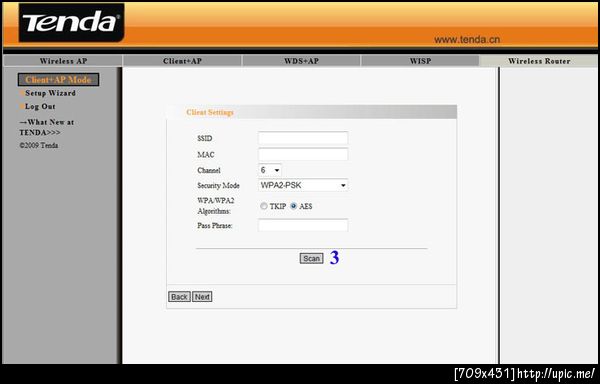Click the WPA/WPA2 Algorithms label
The image size is (600, 384).
(216, 206)
